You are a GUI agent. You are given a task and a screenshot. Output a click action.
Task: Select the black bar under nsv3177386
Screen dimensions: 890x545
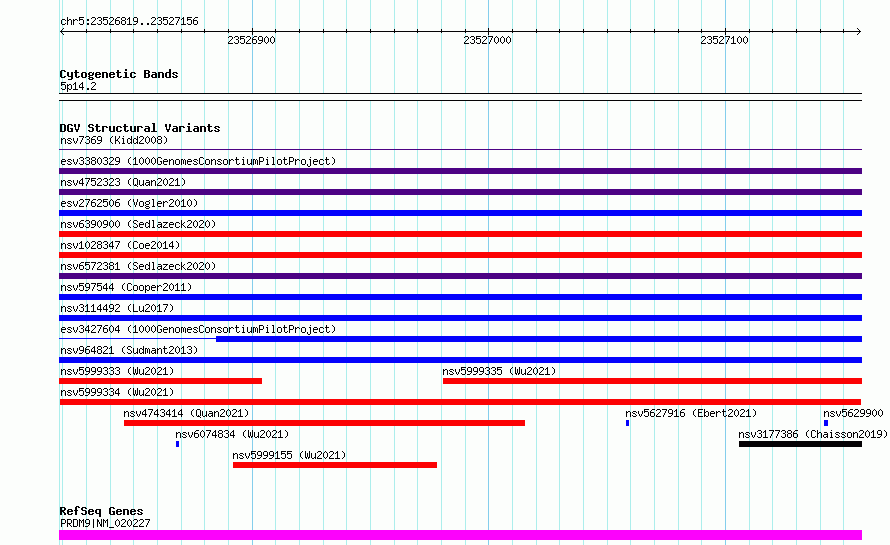coord(800,444)
